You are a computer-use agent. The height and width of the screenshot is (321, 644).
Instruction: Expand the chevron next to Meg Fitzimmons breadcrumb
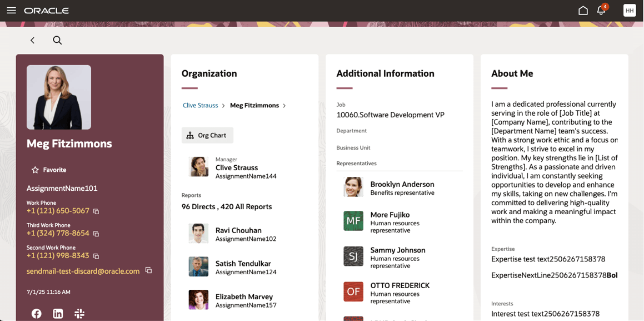point(284,105)
